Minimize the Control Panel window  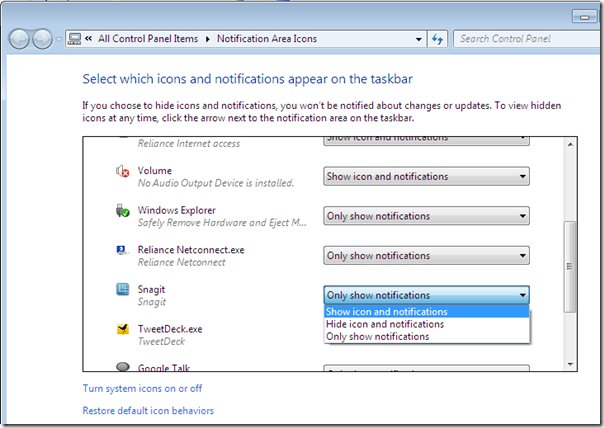[x=584, y=17]
